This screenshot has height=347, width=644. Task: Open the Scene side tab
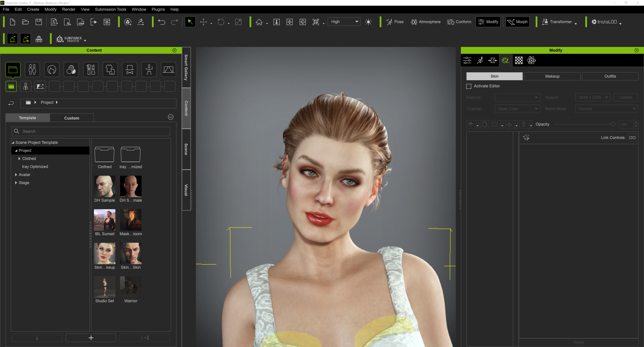186,149
